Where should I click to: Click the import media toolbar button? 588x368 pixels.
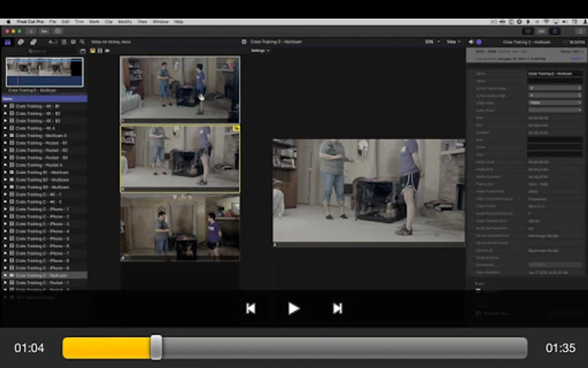tap(31, 31)
